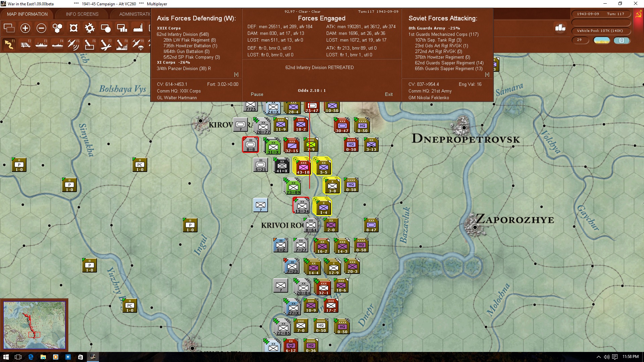Select bomb airfield mode F7 icon
This screenshot has height=362, width=644.
tap(105, 44)
